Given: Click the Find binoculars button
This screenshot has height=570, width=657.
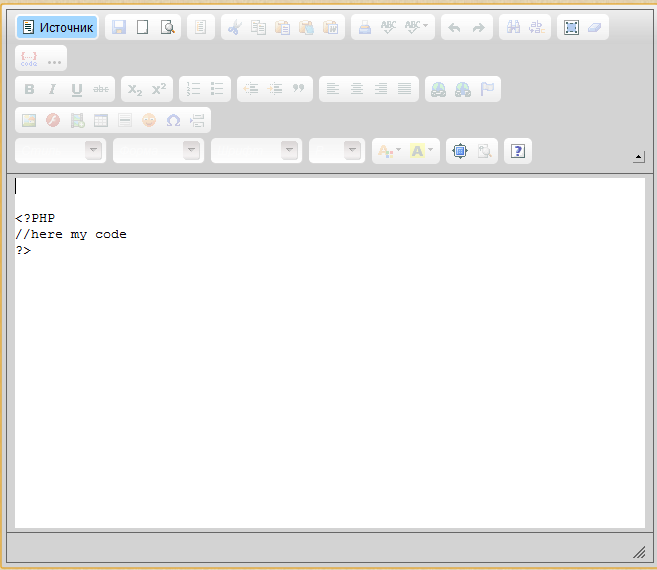Looking at the screenshot, I should click(513, 27).
